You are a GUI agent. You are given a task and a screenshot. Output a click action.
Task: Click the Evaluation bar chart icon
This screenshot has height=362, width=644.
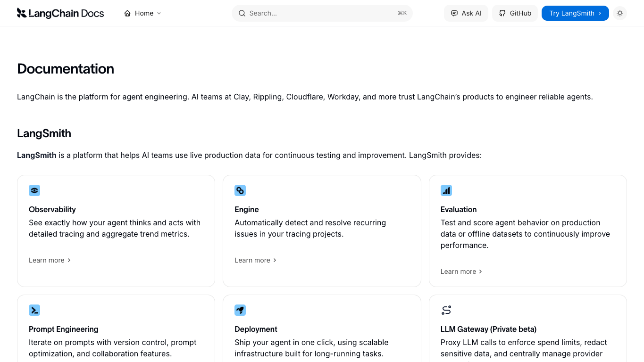tap(446, 190)
